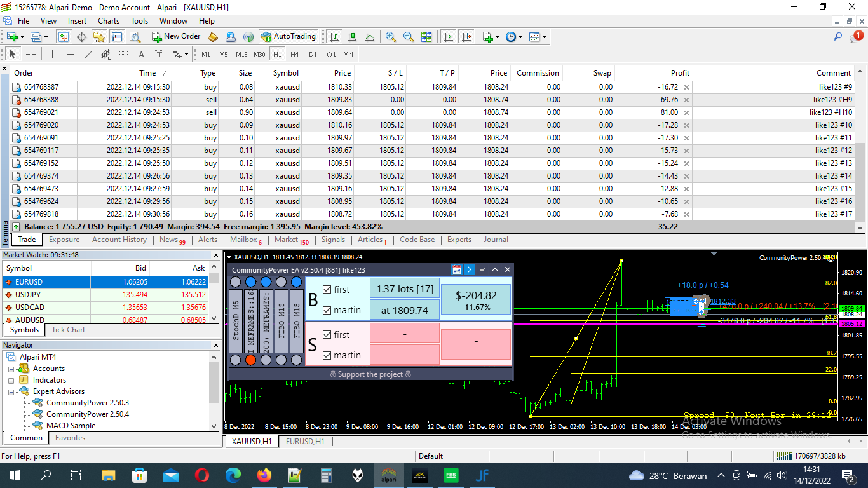Tile windows icon in toolbar
868x488 pixels.
point(426,37)
